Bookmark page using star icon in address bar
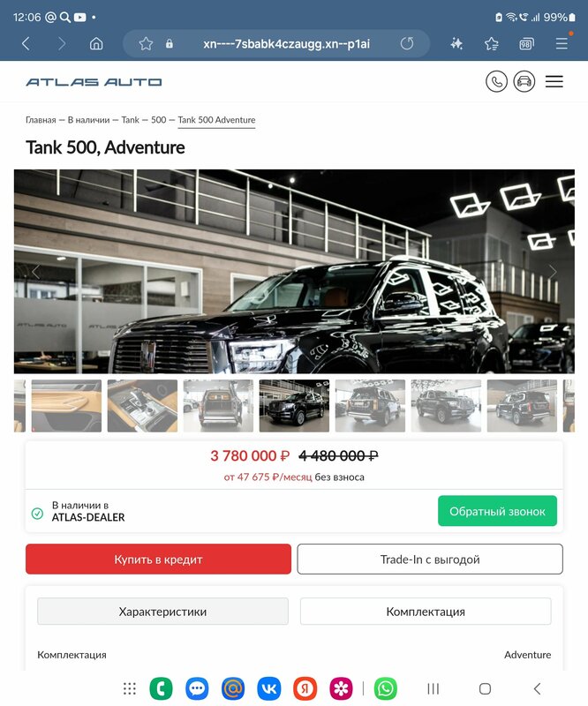 146,43
